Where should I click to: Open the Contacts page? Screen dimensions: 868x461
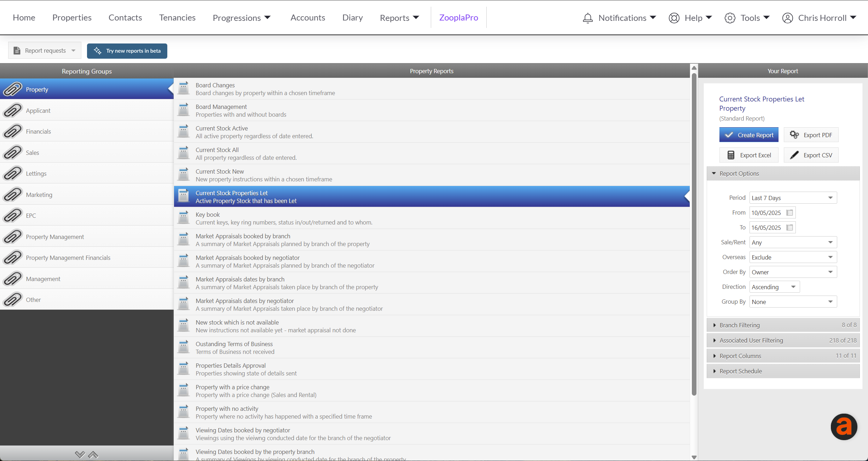pyautogui.click(x=125, y=17)
